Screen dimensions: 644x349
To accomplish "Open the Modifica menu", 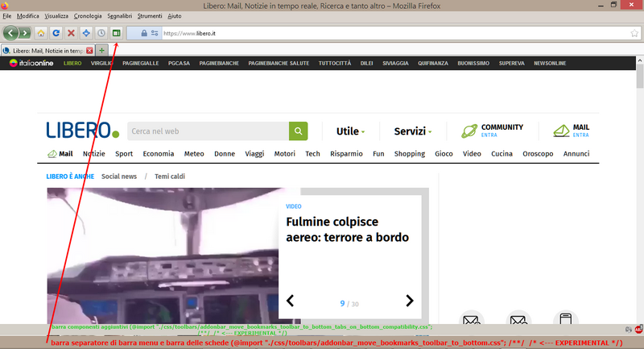I will click(x=28, y=16).
